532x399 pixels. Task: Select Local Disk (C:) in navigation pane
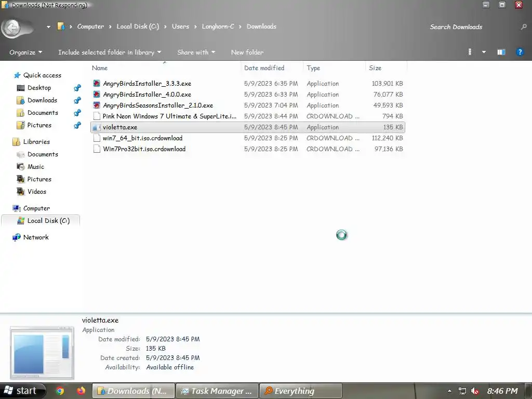[48, 221]
